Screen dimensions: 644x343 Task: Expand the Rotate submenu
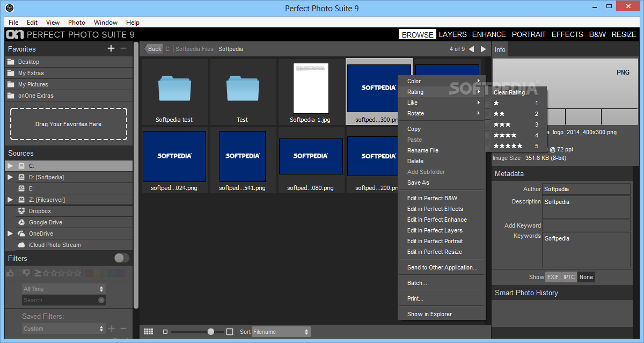443,113
